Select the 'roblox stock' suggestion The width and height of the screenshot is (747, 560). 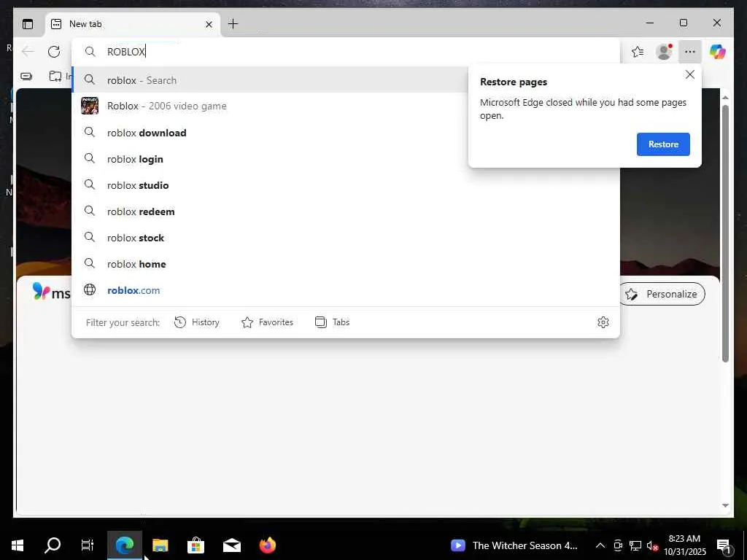(346, 238)
